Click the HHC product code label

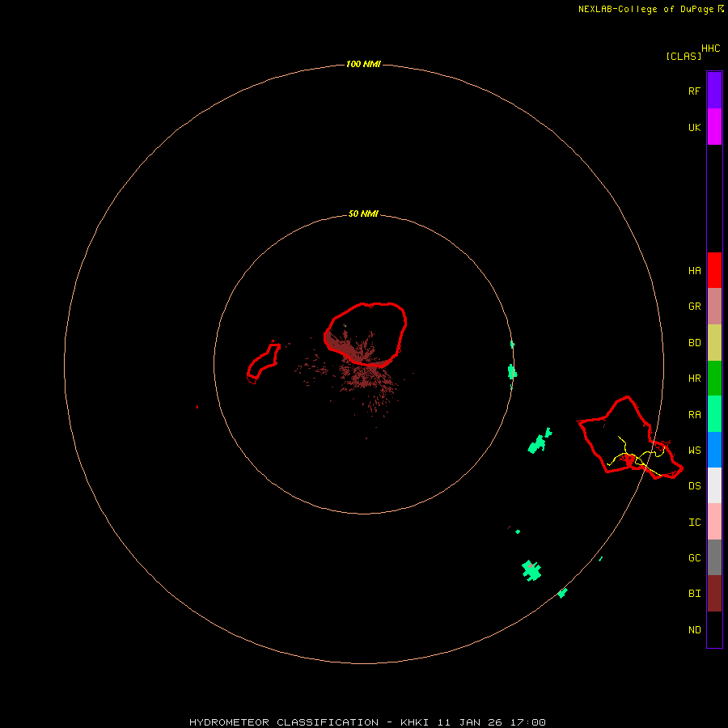[x=710, y=49]
